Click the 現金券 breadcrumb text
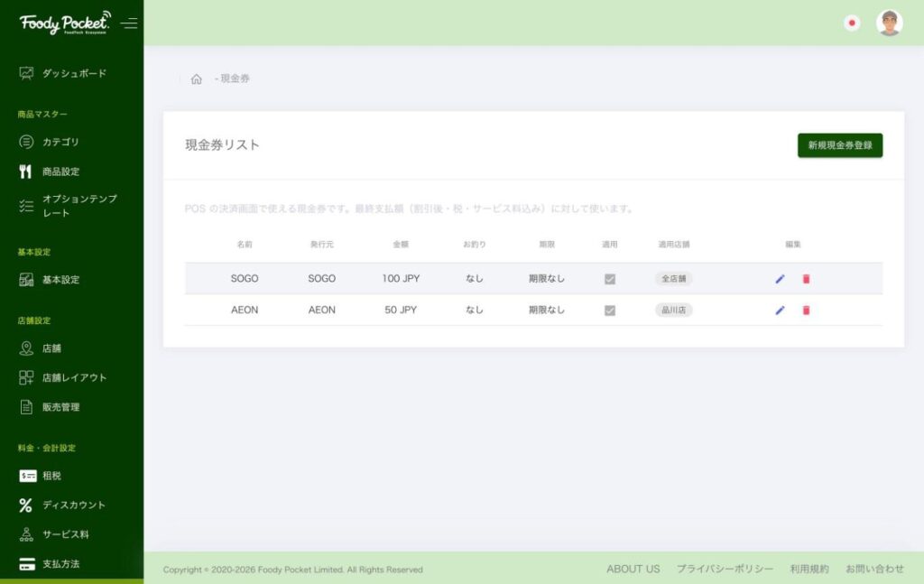924x584 pixels. 236,79
